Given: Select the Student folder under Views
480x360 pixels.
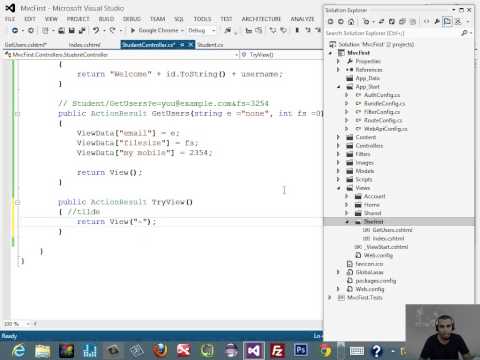Looking at the screenshot, I should (x=373, y=222).
